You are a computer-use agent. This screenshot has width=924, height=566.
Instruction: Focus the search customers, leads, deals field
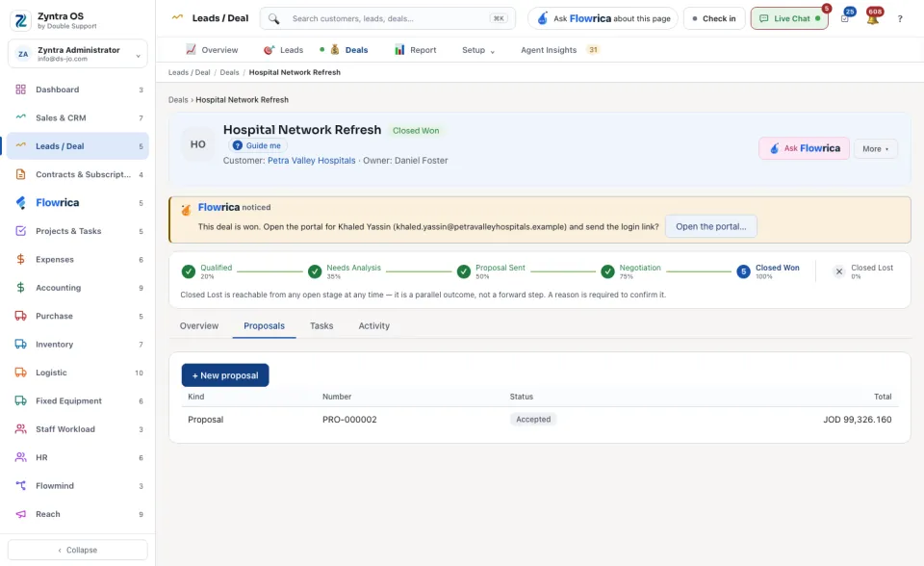point(388,19)
